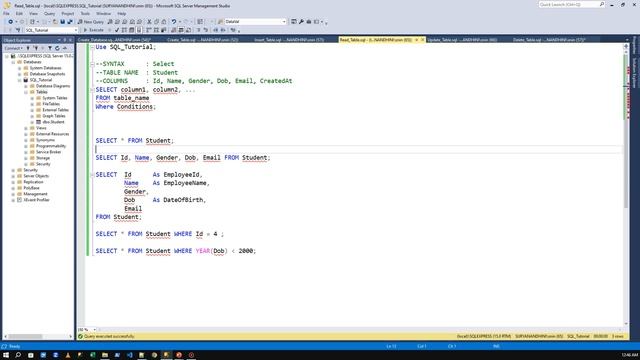The height and width of the screenshot is (360, 640).
Task: Open the File menu
Action: pyautogui.click(x=6, y=13)
